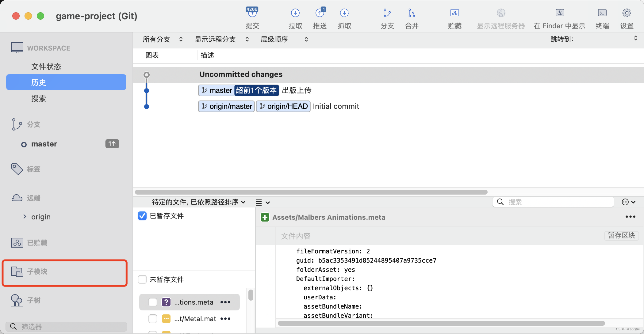Click the magnifier icon in the file search box
The image size is (644, 334).
[x=500, y=202]
